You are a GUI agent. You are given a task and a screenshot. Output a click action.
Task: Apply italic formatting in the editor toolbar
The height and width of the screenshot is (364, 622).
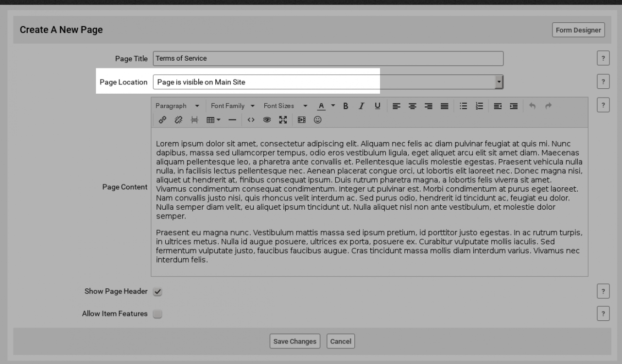[361, 106]
